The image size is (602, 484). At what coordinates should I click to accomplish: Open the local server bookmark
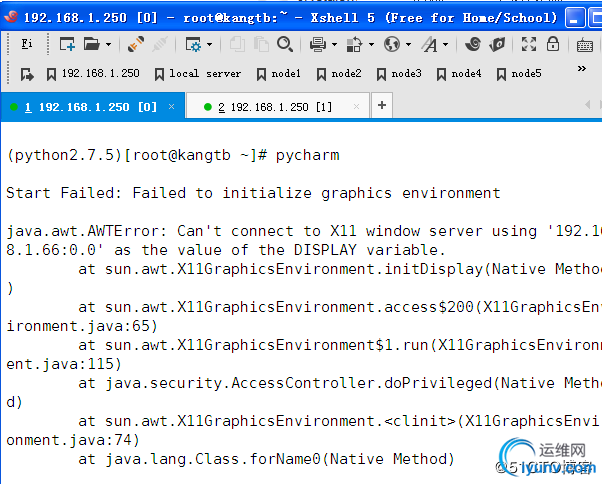(x=198, y=74)
